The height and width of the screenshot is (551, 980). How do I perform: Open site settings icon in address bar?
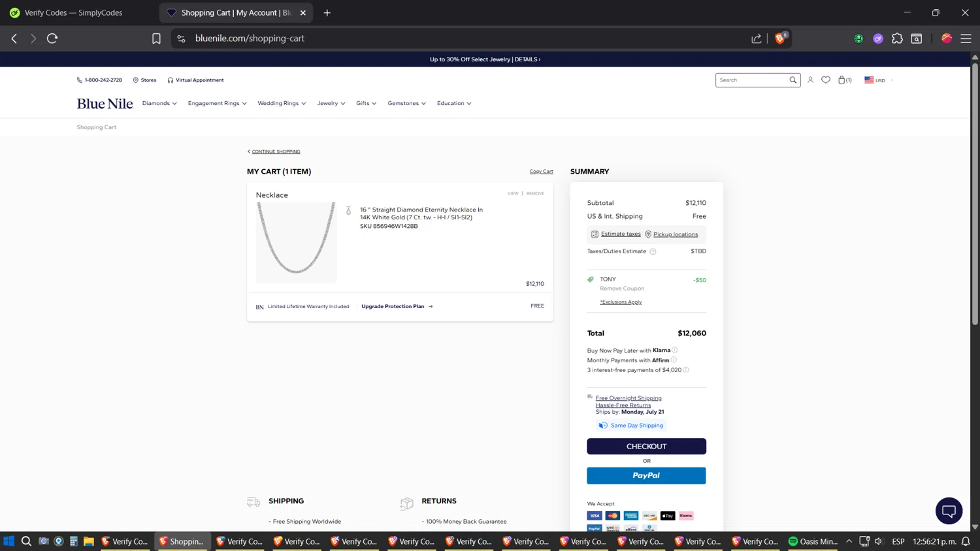[181, 39]
